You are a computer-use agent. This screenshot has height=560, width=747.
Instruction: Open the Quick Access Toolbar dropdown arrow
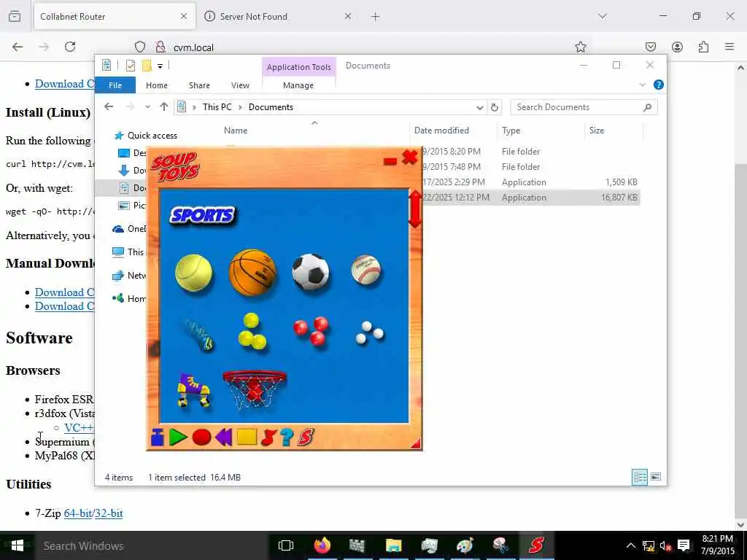(x=160, y=66)
